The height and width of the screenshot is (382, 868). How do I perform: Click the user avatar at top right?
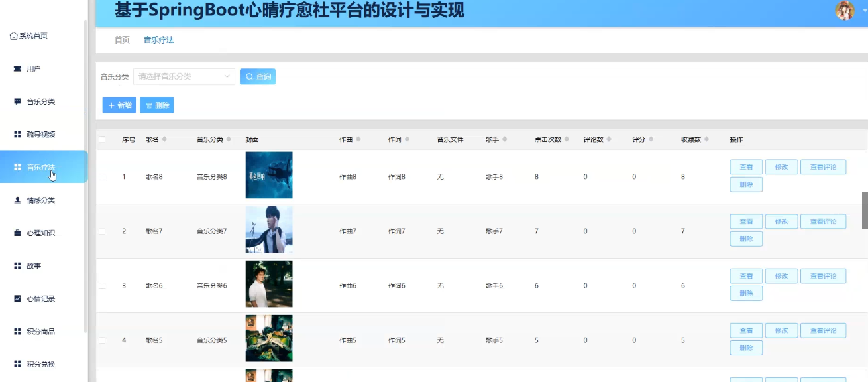tap(845, 11)
